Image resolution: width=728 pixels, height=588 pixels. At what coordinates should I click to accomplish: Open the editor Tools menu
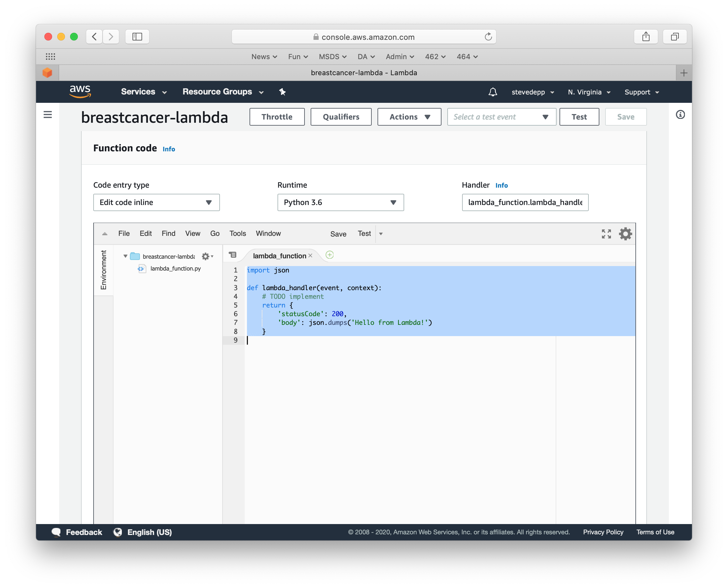(x=238, y=233)
